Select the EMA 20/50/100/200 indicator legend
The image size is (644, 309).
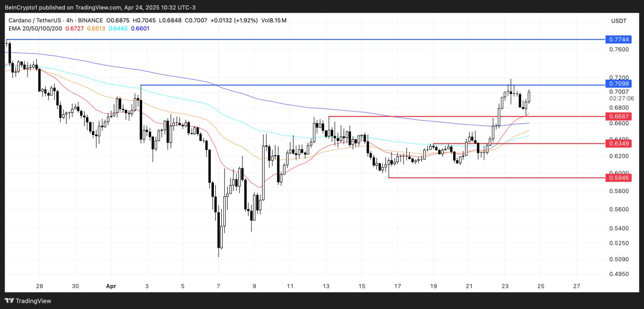(x=34, y=29)
